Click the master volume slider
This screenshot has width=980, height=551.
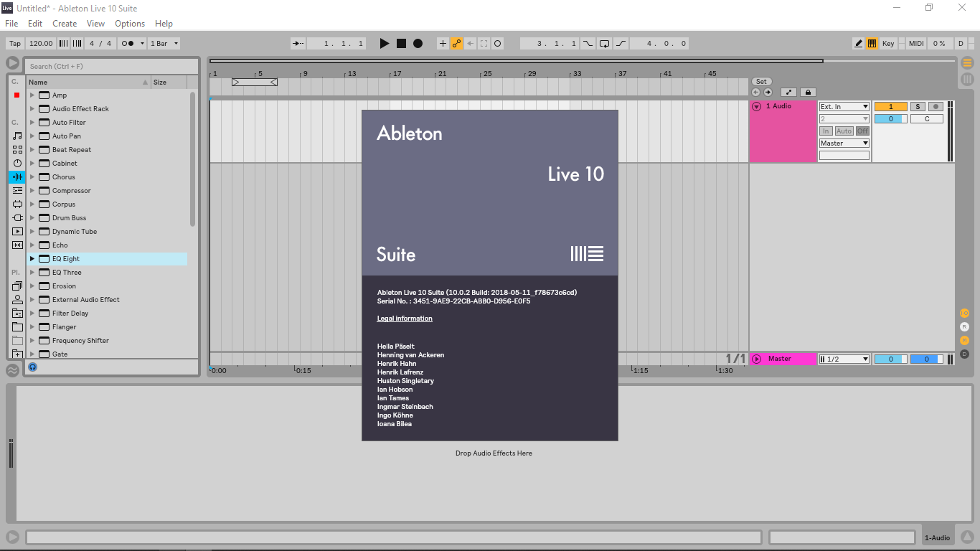[891, 359]
